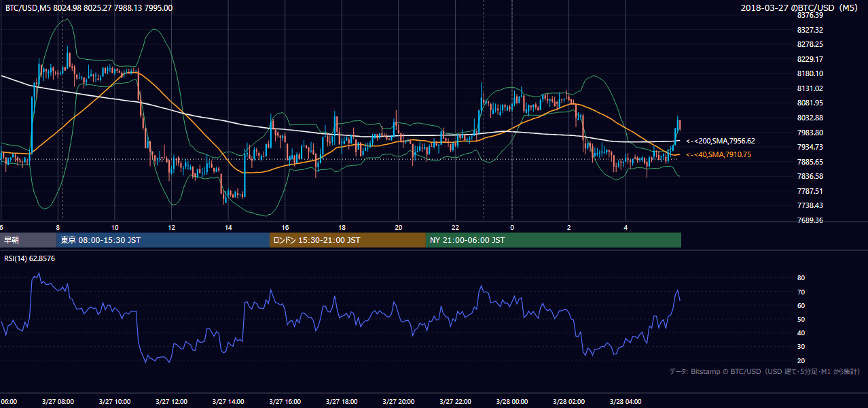This screenshot has height=408, width=868.
Task: Click the ロンドン 15:30-21:00 JST session bar
Action: click(x=348, y=240)
